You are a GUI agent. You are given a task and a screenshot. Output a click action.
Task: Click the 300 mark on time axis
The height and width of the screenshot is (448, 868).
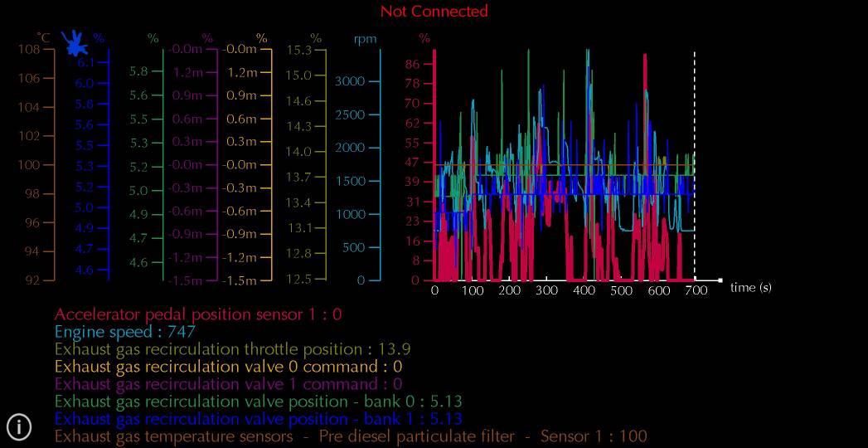point(547,290)
